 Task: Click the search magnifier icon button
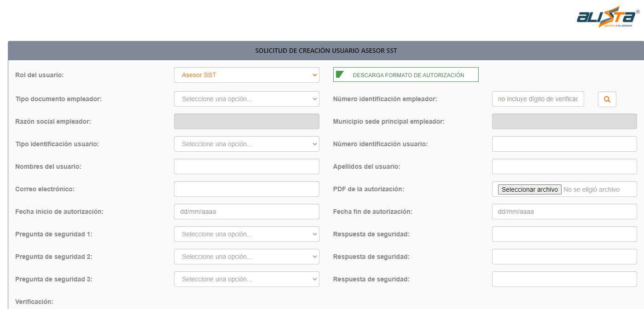(x=607, y=99)
